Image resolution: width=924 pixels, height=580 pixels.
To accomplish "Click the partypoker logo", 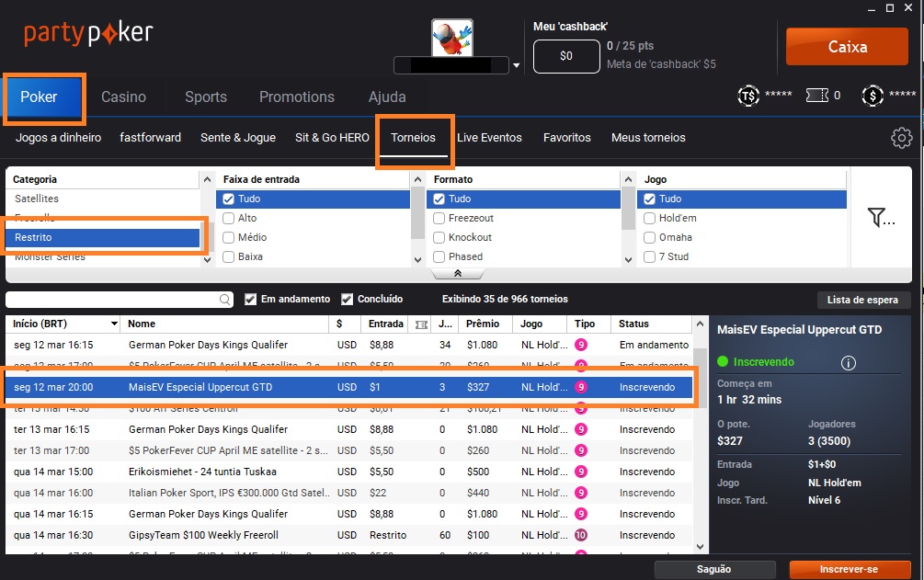I will click(88, 34).
